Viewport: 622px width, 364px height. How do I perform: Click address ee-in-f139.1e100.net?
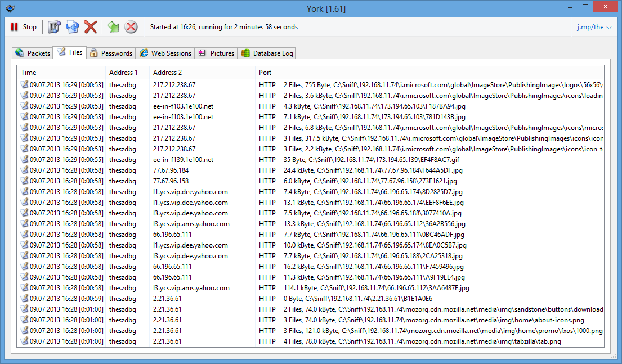tap(184, 160)
